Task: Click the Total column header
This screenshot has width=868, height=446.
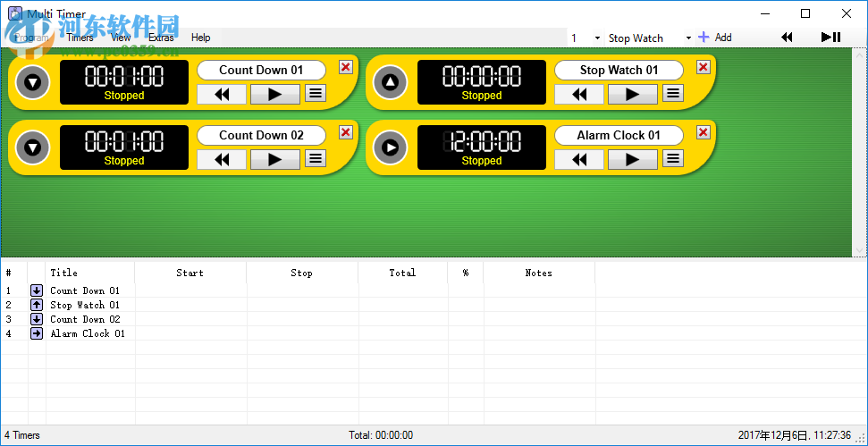Action: pos(403,273)
